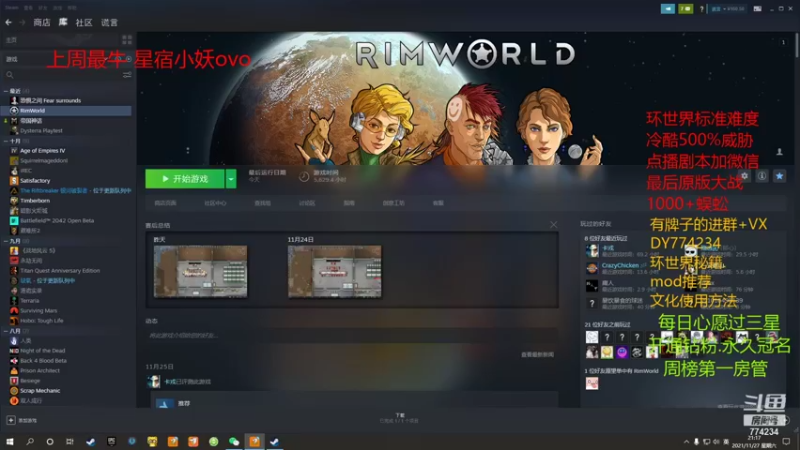Open Task View on the taskbar
This screenshot has width=800, height=450.
coord(70,441)
